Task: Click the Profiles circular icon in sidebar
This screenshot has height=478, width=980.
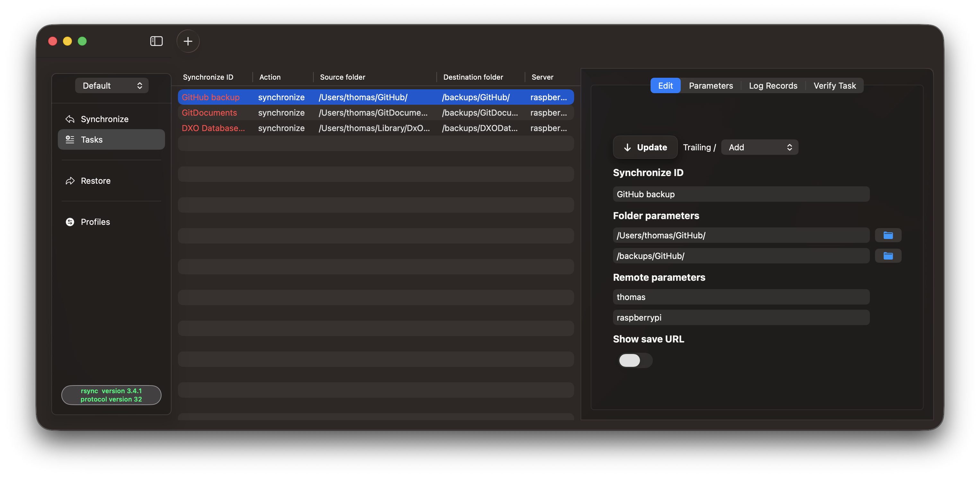Action: point(70,222)
